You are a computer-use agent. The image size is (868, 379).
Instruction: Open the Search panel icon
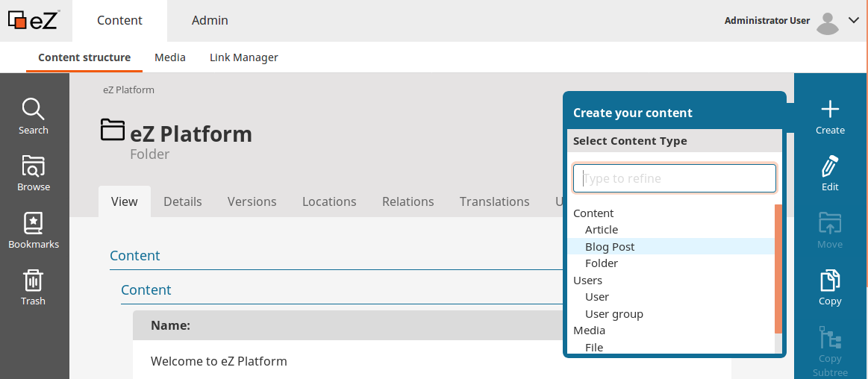pyautogui.click(x=34, y=110)
